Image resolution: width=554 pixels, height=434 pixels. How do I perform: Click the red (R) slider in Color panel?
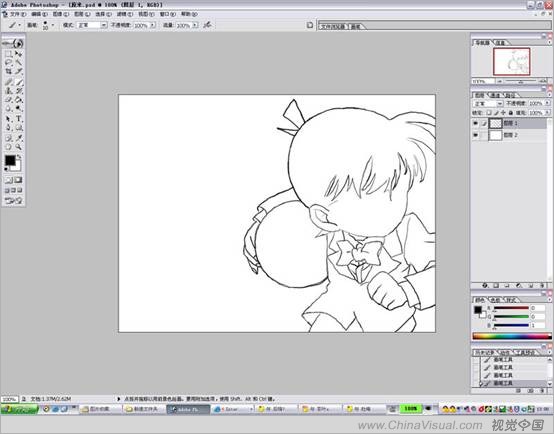coord(511,308)
